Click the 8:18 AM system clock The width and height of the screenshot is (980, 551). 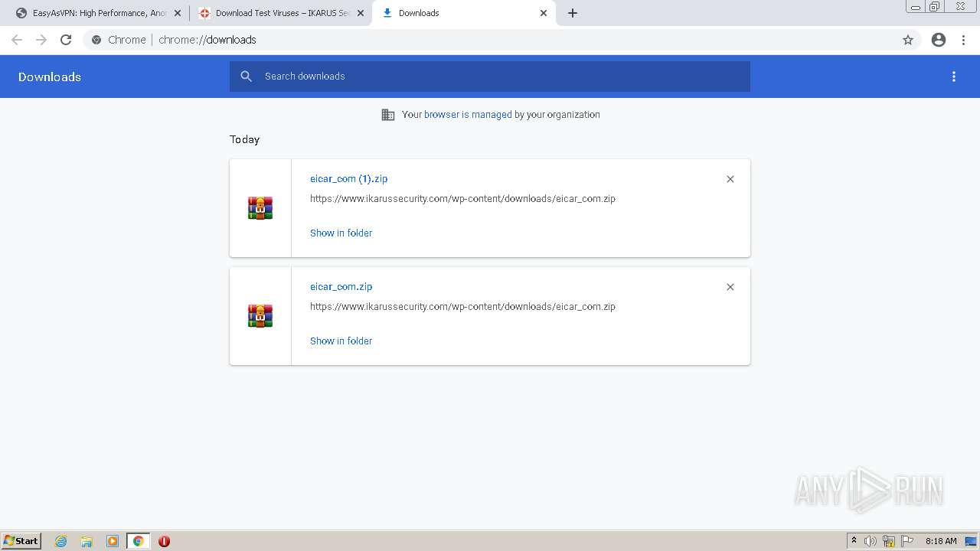coord(941,541)
